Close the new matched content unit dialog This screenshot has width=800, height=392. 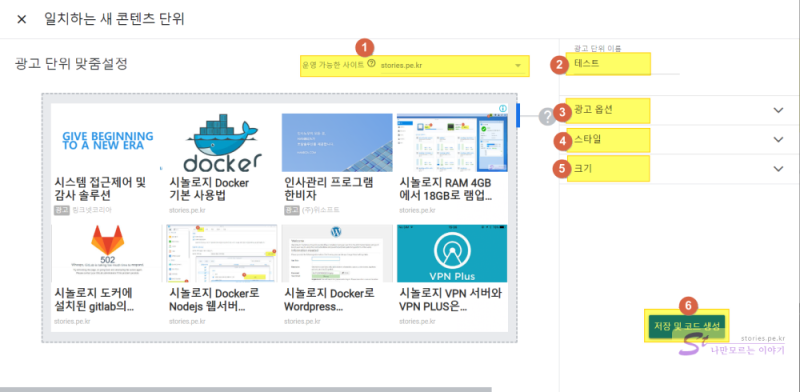21,19
